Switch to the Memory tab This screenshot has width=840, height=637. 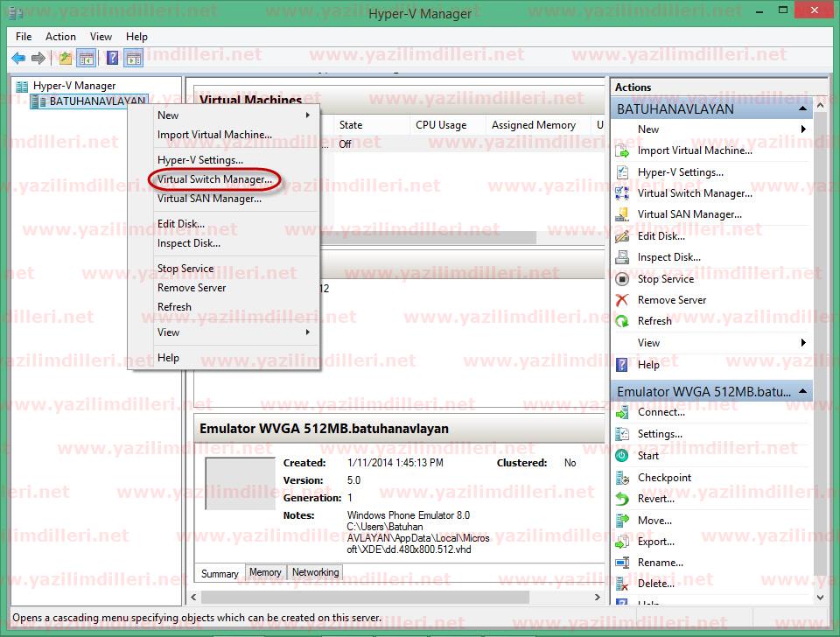click(x=265, y=573)
